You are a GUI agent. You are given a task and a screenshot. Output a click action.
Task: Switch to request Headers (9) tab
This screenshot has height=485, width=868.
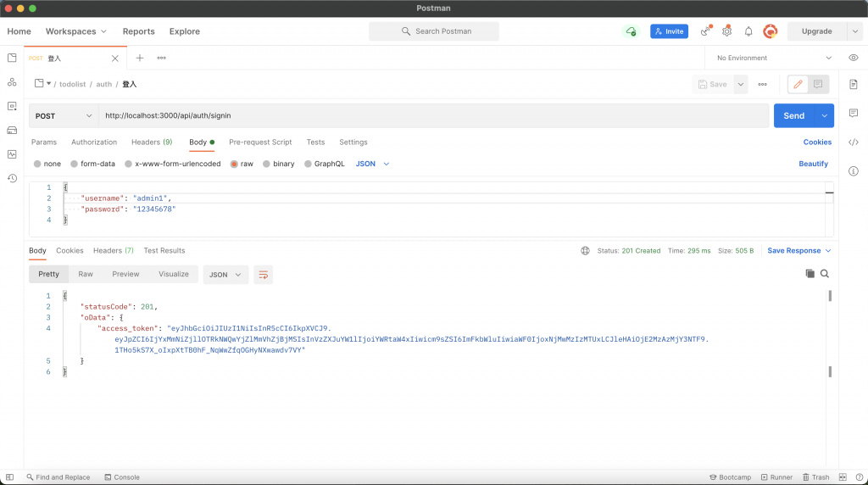point(152,142)
